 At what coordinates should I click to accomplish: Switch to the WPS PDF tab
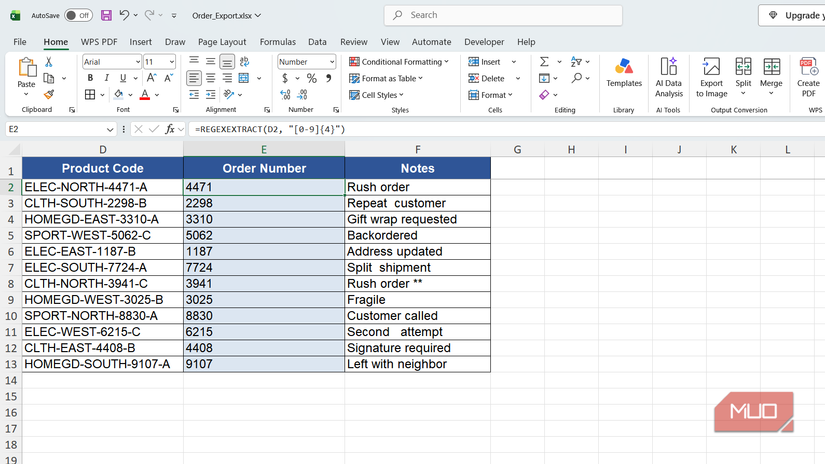99,42
